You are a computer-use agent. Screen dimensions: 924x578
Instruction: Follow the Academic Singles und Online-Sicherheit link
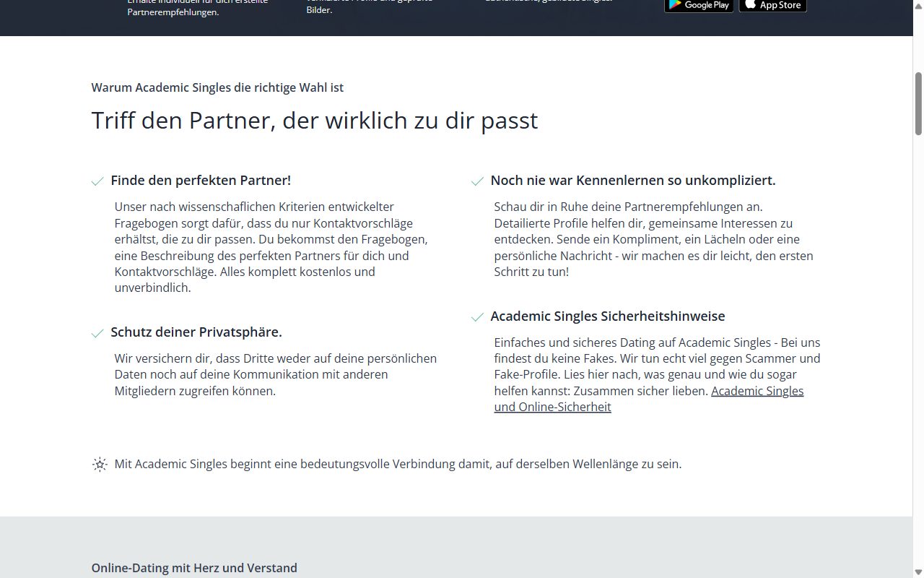pos(649,399)
